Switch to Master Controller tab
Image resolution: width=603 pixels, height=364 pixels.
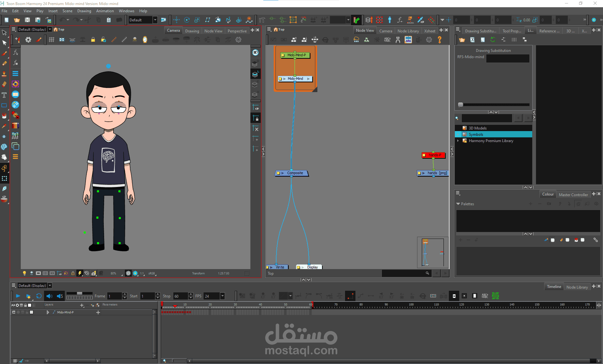pyautogui.click(x=573, y=195)
